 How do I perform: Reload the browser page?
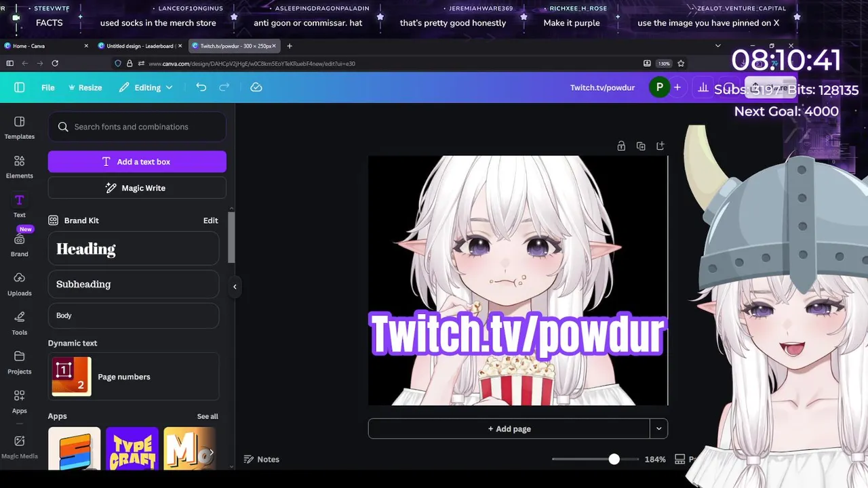pyautogui.click(x=55, y=63)
